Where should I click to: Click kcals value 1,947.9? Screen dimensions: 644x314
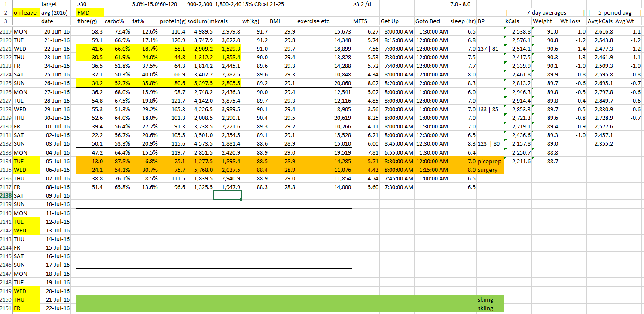(228, 187)
